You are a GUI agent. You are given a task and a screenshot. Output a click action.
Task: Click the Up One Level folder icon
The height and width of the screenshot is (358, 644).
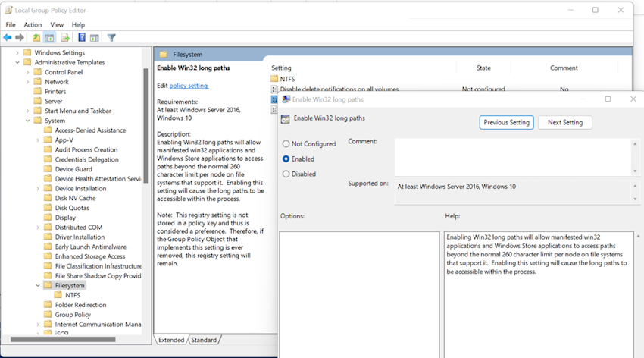coord(36,37)
